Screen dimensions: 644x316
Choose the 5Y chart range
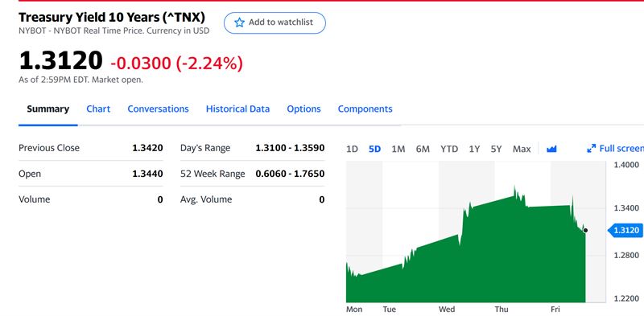pyautogui.click(x=496, y=149)
